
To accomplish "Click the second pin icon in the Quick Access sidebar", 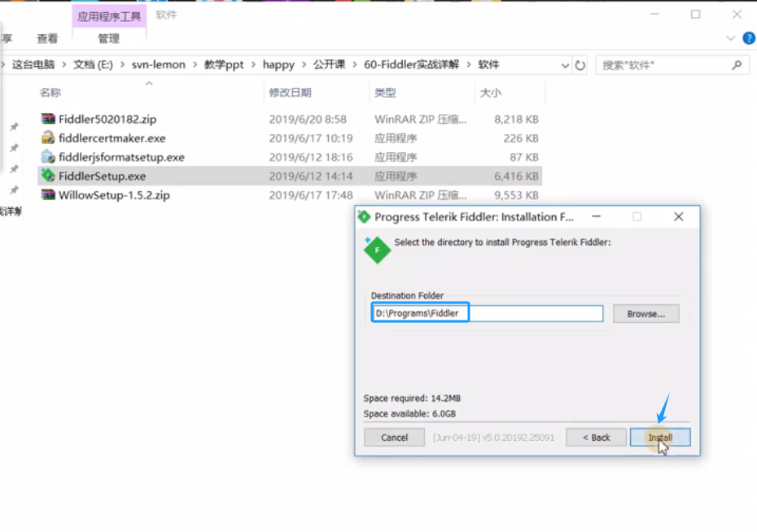I will point(14,147).
